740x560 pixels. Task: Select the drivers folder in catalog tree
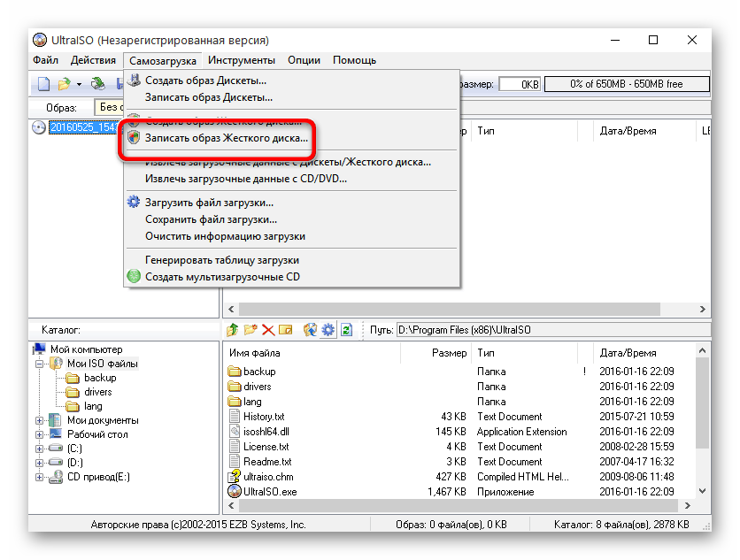point(97,392)
